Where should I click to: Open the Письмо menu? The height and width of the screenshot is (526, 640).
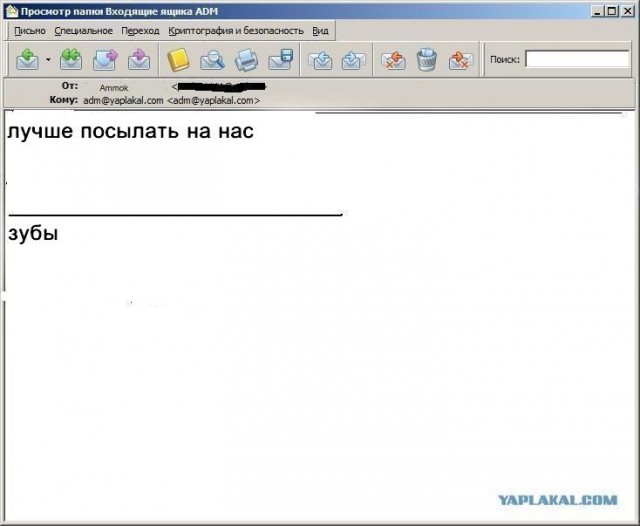(30, 31)
